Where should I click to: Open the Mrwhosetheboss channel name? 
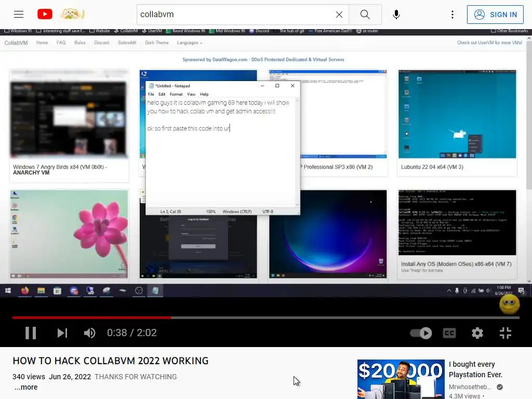click(x=470, y=387)
